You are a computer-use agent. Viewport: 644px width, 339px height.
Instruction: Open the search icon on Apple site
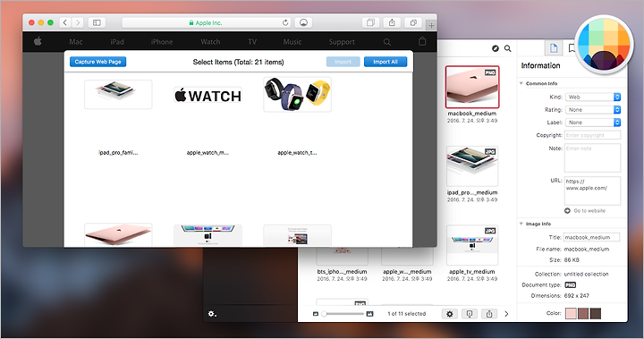[387, 42]
